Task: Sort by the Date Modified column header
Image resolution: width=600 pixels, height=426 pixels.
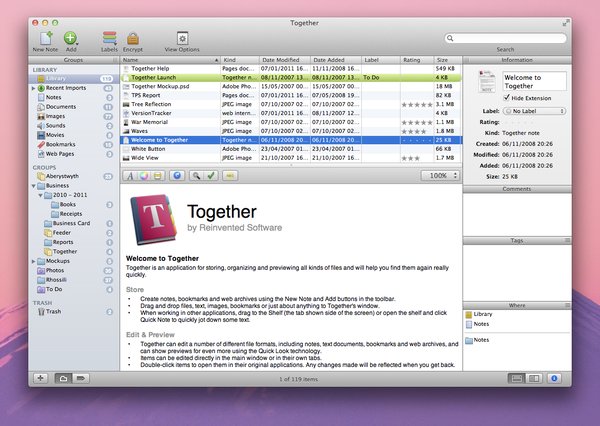Action: [283, 60]
